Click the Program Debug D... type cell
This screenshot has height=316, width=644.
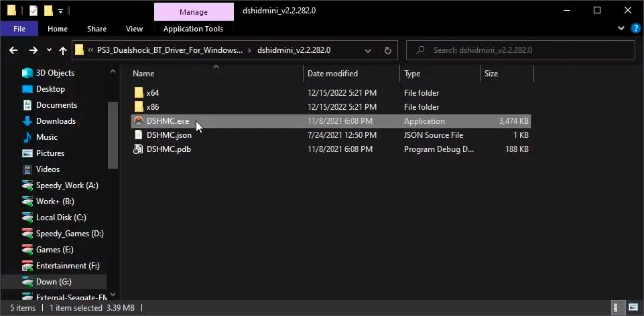point(439,149)
